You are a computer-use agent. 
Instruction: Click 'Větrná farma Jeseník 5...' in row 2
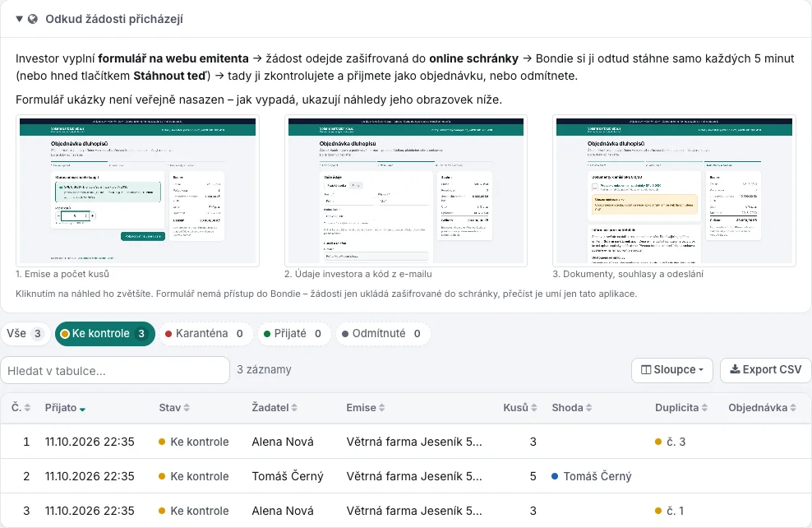pos(414,476)
